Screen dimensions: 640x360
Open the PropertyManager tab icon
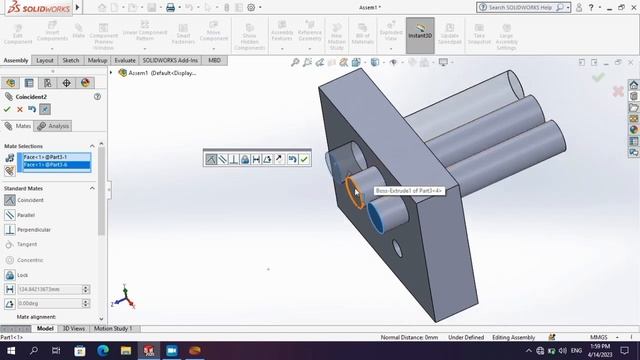[x=29, y=83]
